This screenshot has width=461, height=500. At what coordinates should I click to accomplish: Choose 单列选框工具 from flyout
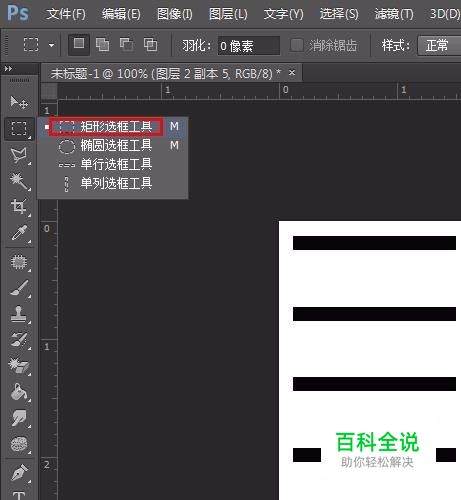coord(113,183)
